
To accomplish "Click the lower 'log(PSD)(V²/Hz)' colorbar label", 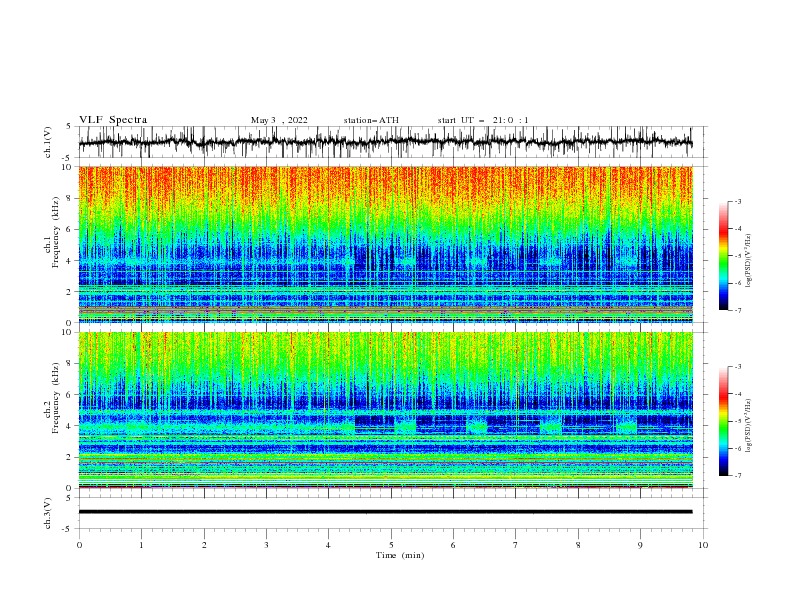I will pos(749,426).
